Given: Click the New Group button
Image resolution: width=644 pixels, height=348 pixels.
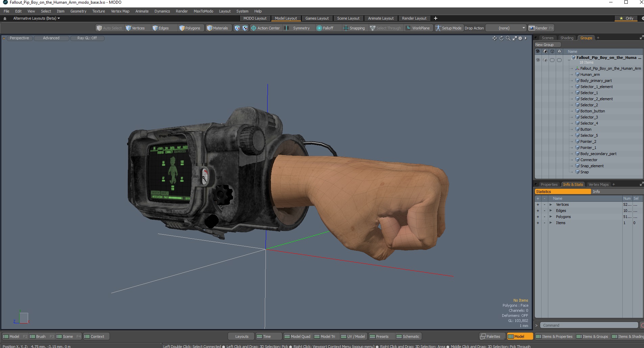Looking at the screenshot, I should point(548,45).
